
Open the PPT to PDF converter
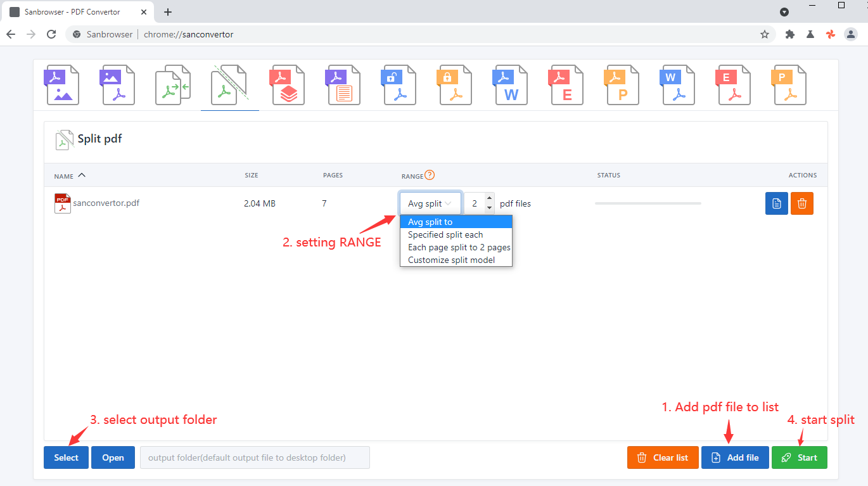789,85
